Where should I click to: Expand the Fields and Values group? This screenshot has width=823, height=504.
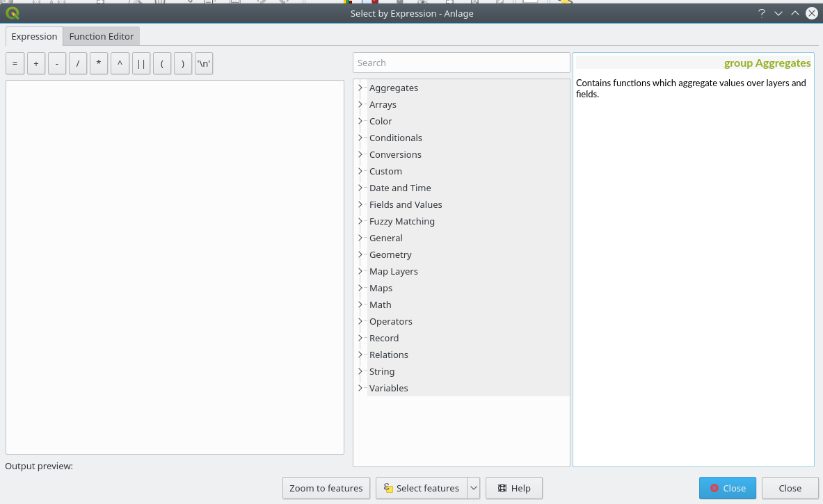point(360,204)
